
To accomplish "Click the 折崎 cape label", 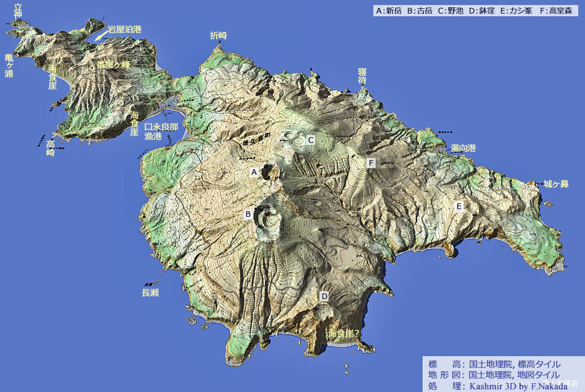I will pyautogui.click(x=218, y=35).
